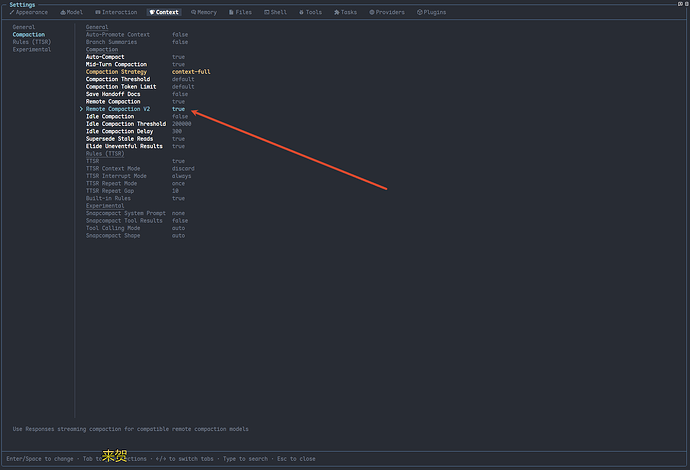Screen dimensions: 690x470
Task: Change the Compaction Strategy value context-full
Action: (x=191, y=72)
